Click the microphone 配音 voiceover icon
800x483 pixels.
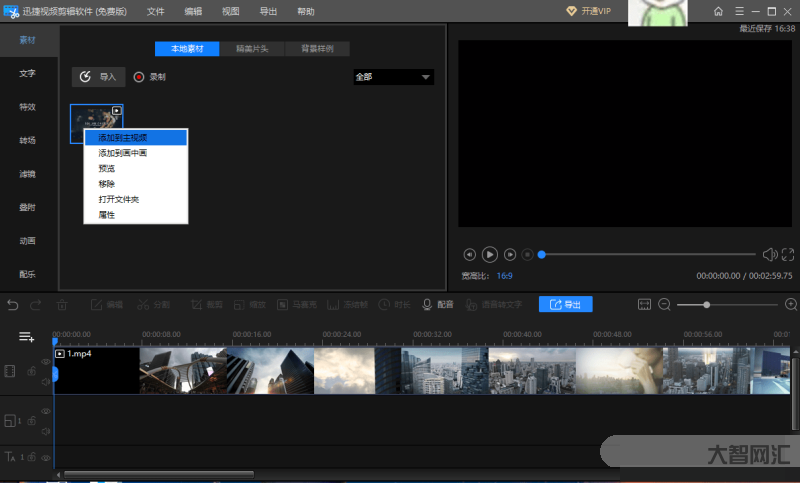tap(428, 304)
